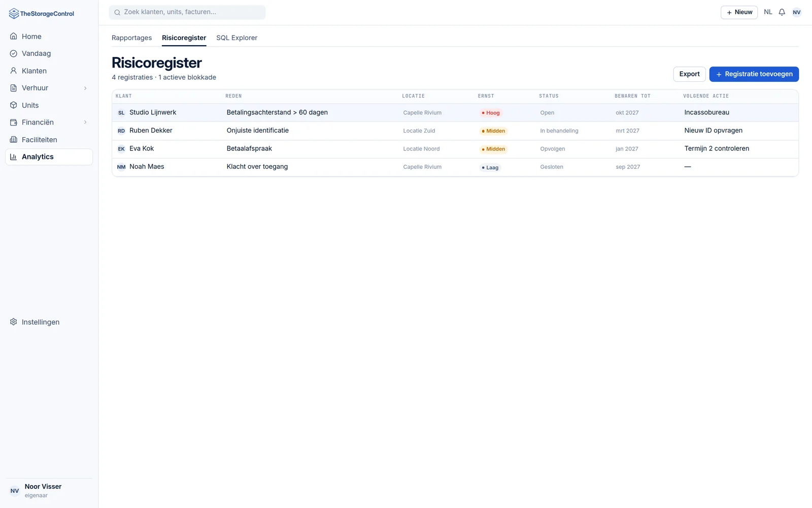This screenshot has height=508, width=812.
Task: Switch language via NL selector
Action: pos(768,12)
